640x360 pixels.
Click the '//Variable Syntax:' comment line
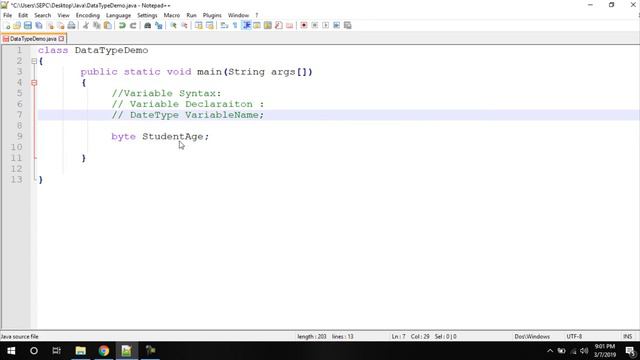pyautogui.click(x=166, y=93)
